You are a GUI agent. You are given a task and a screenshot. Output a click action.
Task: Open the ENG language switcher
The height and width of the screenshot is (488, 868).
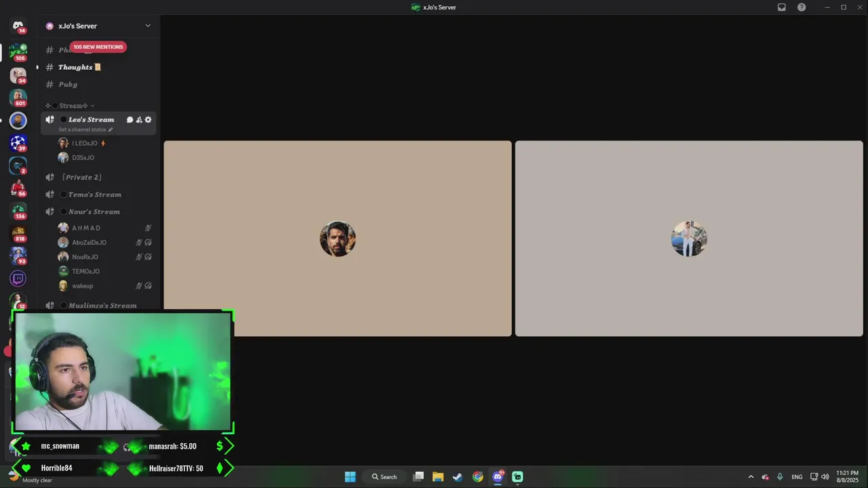(x=797, y=476)
